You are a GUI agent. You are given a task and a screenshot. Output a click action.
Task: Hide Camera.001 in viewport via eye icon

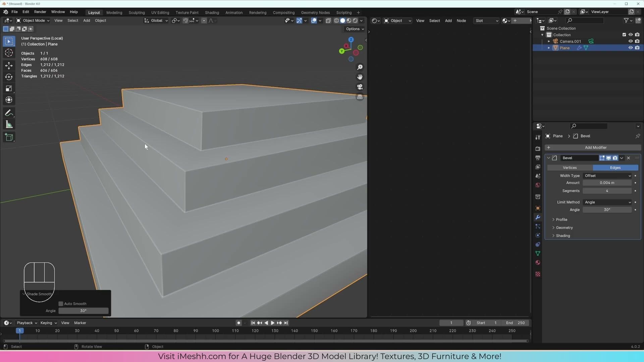(631, 42)
